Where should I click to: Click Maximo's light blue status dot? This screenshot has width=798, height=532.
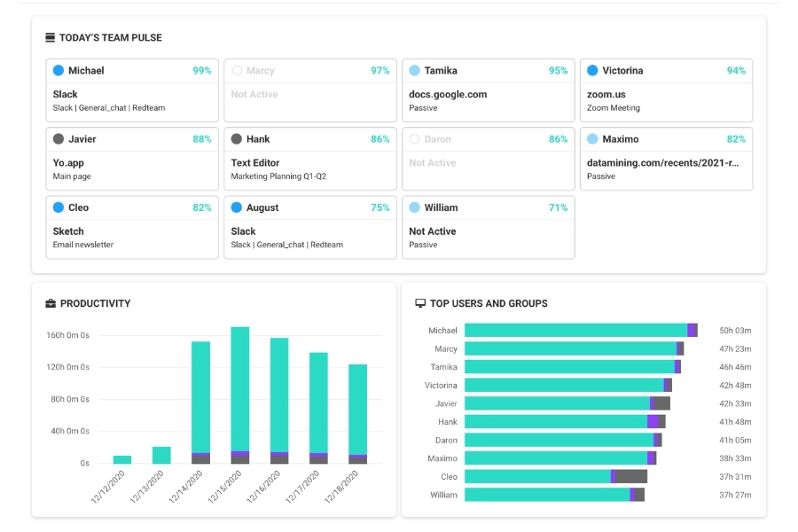(592, 139)
